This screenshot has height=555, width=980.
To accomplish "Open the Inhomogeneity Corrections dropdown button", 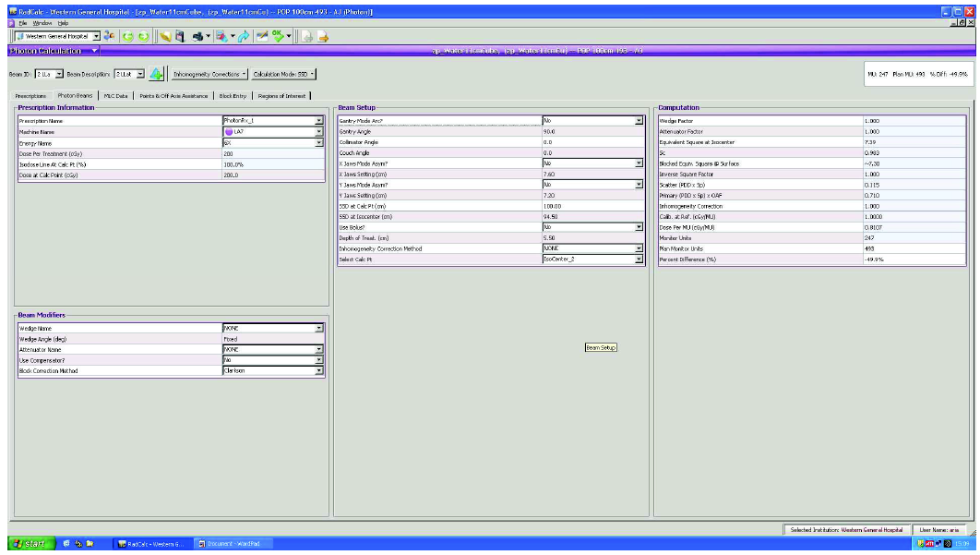I will (x=210, y=74).
